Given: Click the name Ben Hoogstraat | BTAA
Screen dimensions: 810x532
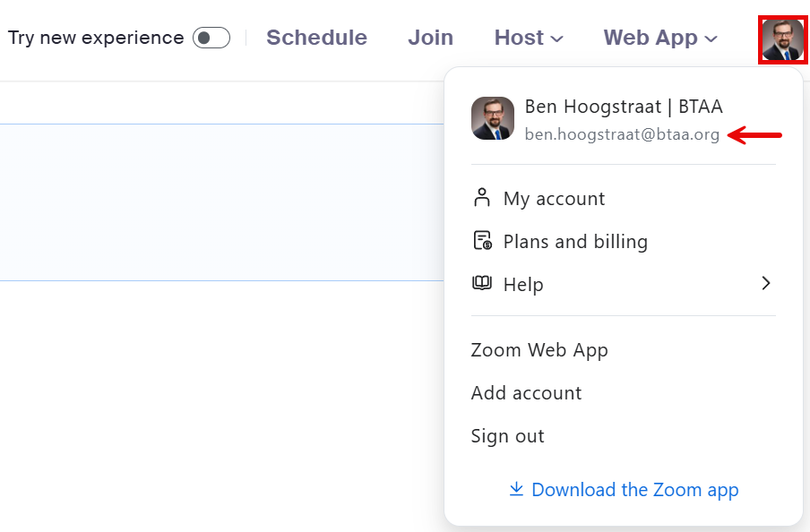Looking at the screenshot, I should [x=624, y=107].
